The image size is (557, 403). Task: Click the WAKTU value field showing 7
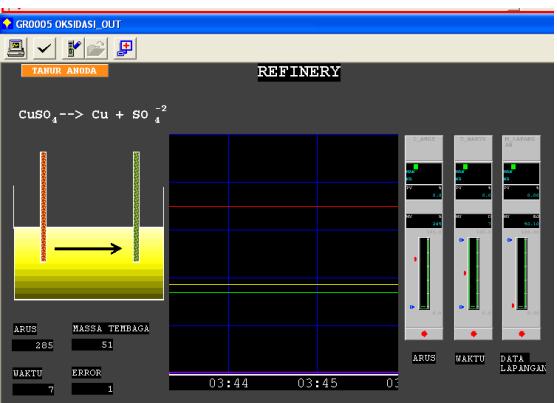33,389
